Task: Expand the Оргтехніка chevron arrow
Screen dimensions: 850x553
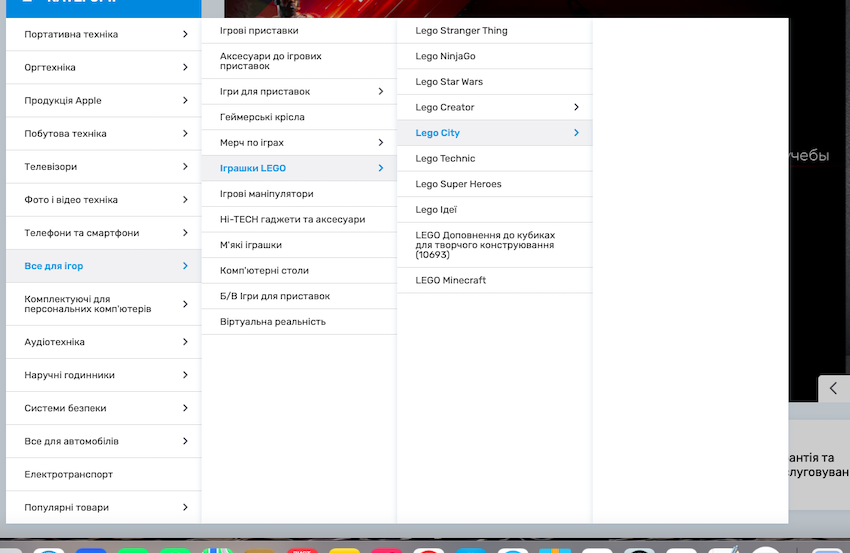Action: 185,67
